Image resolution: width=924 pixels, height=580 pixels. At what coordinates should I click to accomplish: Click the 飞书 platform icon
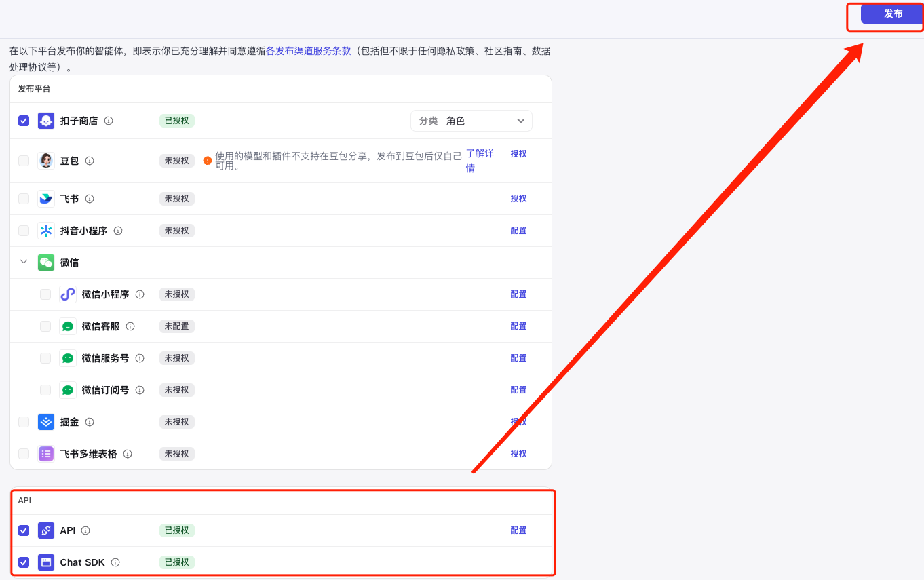pyautogui.click(x=46, y=199)
